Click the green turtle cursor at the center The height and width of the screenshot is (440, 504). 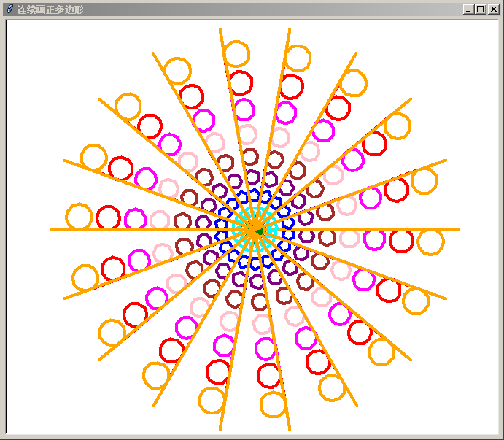[x=257, y=231]
